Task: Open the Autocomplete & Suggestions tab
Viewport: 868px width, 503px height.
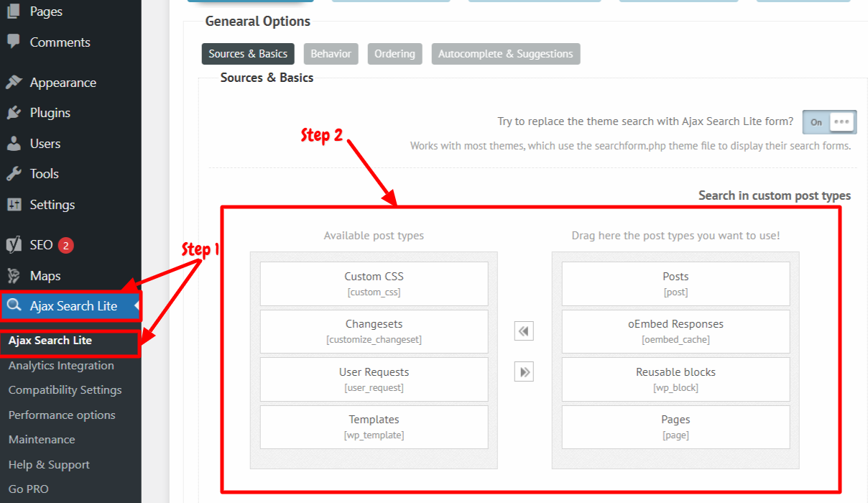Action: (506, 54)
